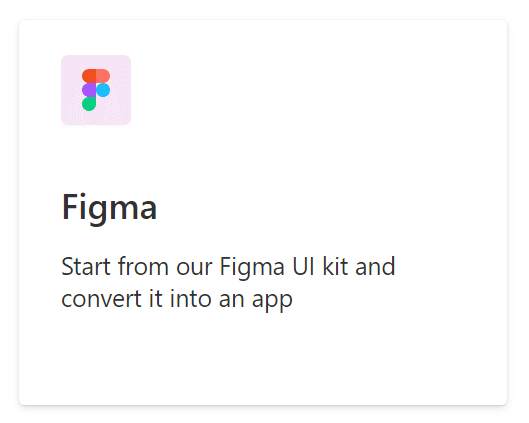The width and height of the screenshot is (529, 423).
Task: Click "convert it into an app" line
Action: 177,300
